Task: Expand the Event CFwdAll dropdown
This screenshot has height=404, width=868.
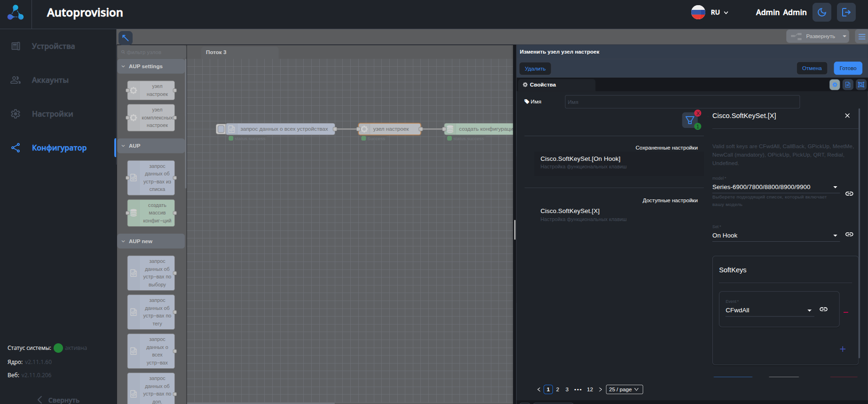Action: click(x=769, y=310)
